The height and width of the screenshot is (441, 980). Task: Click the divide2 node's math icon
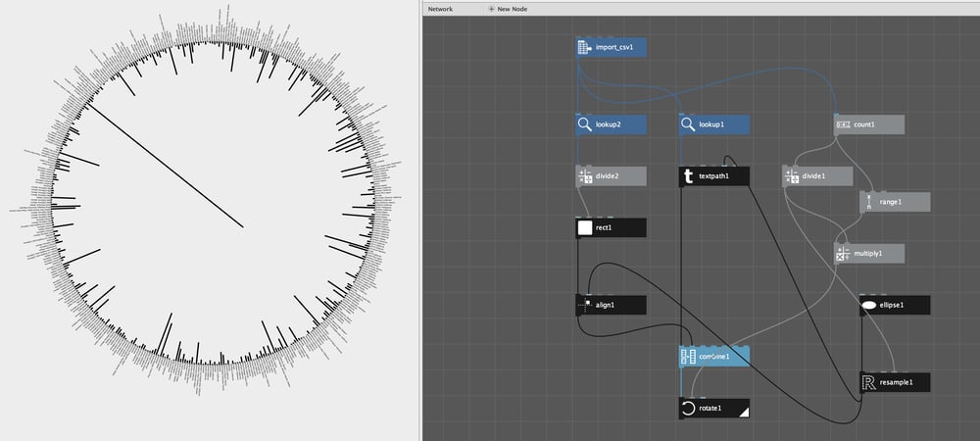(585, 176)
